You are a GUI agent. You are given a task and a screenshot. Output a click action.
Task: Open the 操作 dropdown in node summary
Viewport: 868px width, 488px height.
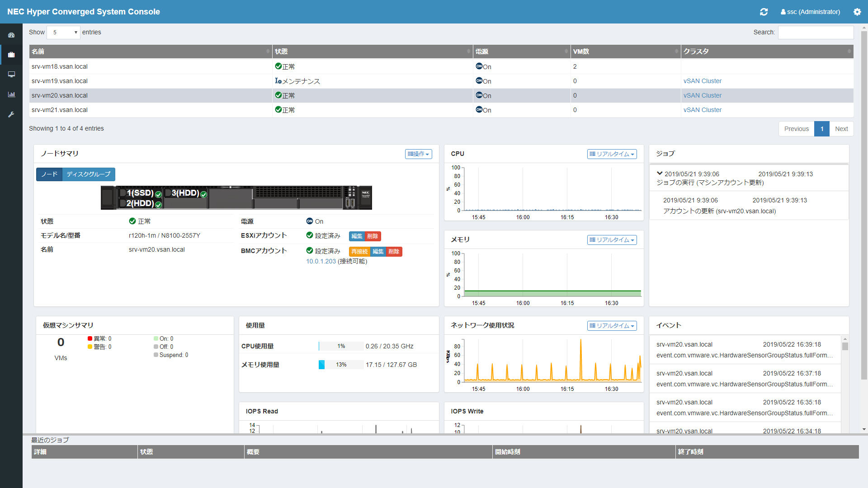click(x=418, y=154)
